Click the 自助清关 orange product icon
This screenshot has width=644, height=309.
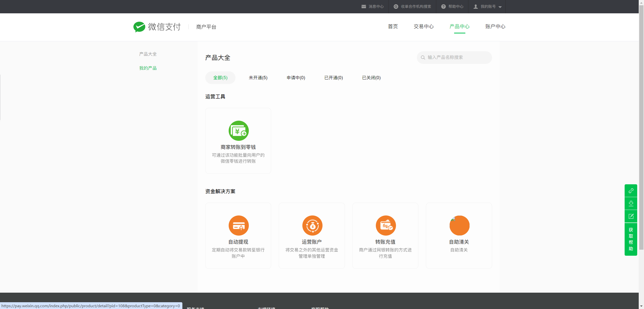coord(459,226)
